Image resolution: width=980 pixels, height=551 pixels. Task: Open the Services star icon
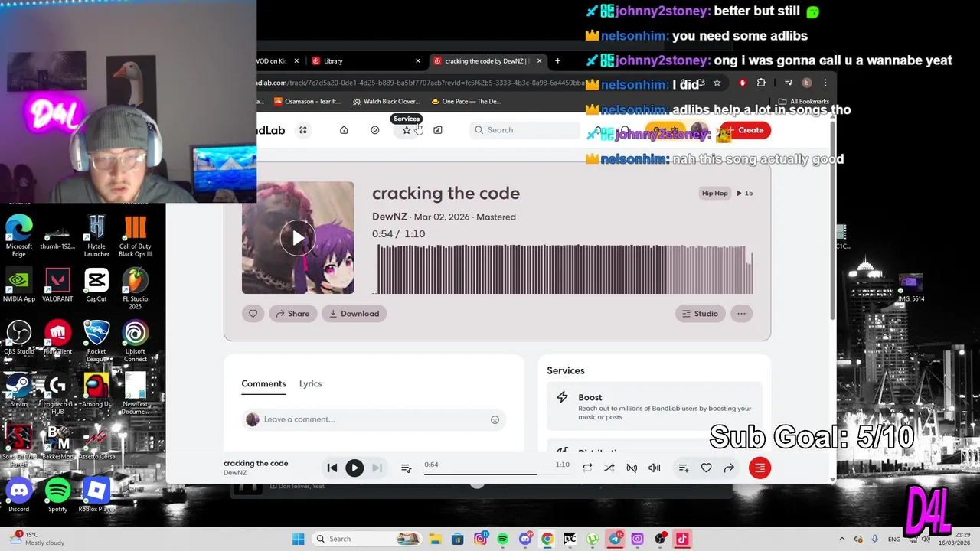coord(407,130)
